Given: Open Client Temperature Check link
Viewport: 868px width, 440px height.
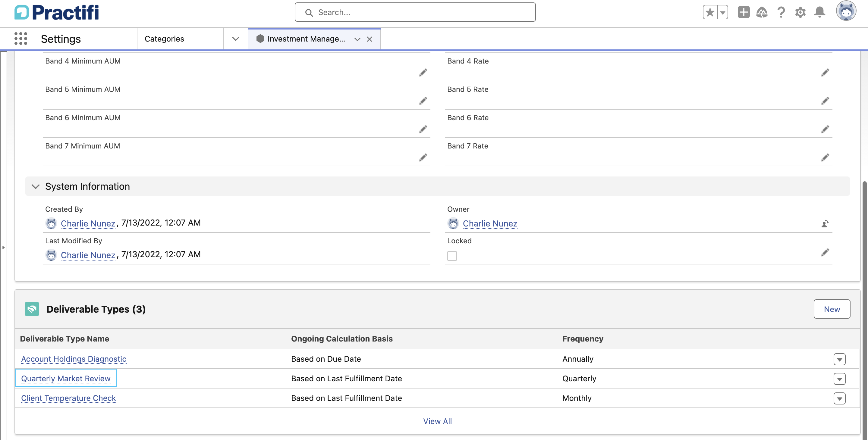Looking at the screenshot, I should tap(68, 398).
